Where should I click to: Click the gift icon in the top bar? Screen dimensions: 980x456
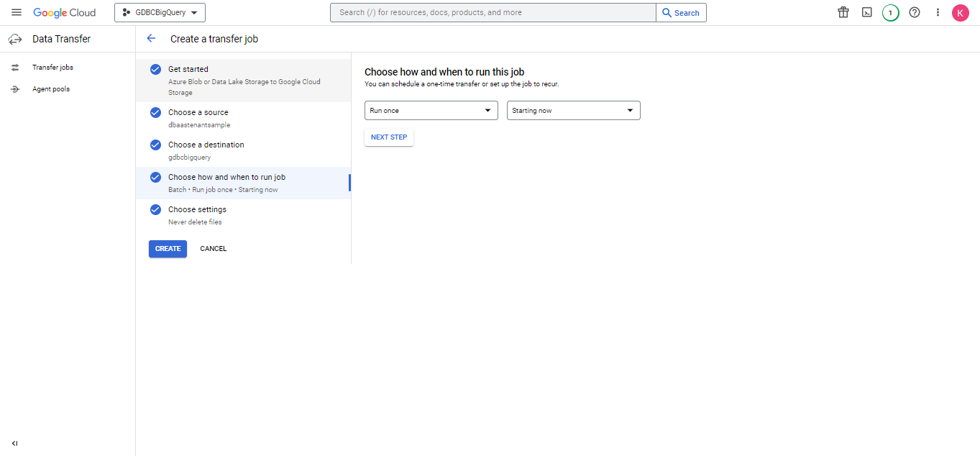tap(843, 12)
